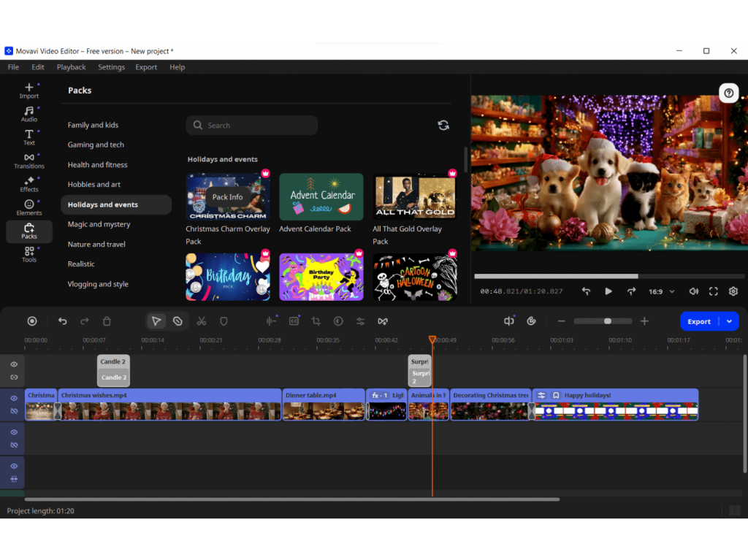Open the Transitions panel in the sidebar

[x=29, y=161]
